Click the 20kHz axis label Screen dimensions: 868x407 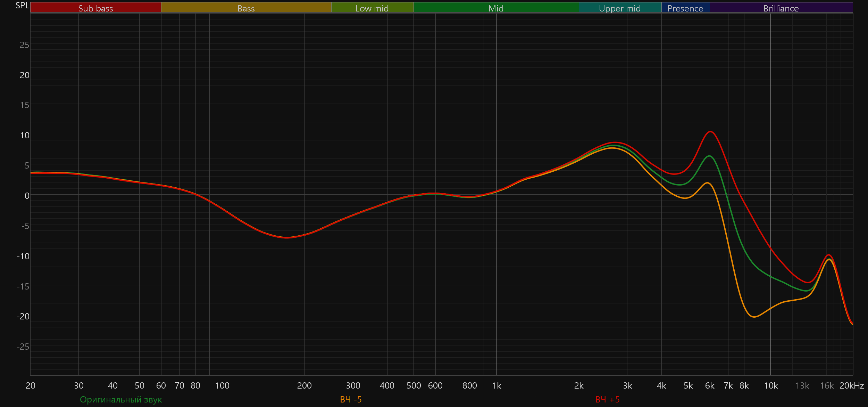(851, 385)
